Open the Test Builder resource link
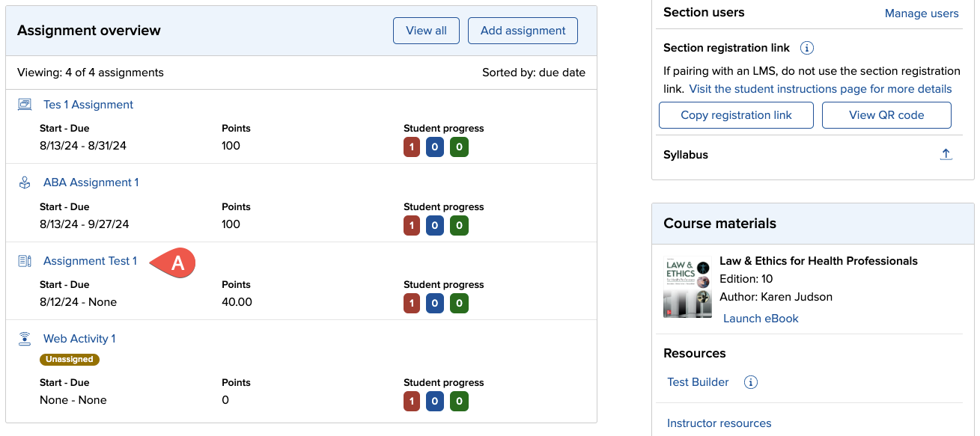The image size is (980, 436). pyautogui.click(x=698, y=382)
